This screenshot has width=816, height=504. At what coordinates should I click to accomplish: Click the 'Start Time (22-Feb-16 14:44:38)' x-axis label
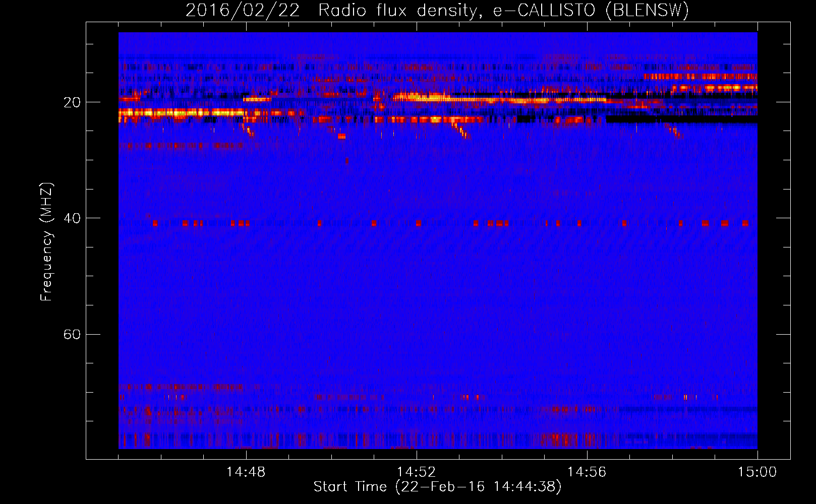[437, 487]
